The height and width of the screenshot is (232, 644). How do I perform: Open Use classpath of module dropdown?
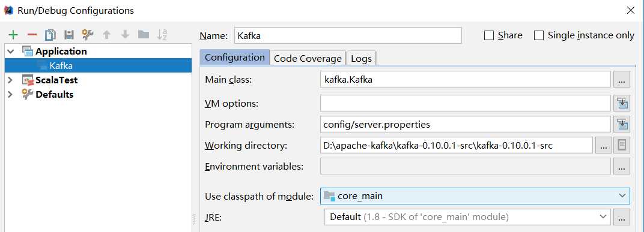pyautogui.click(x=475, y=196)
